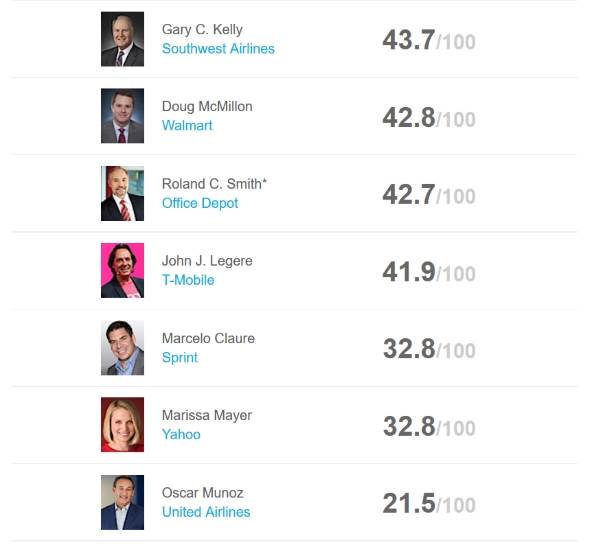Click the name Doug McMillon
This screenshot has width=610, height=545.
(207, 107)
